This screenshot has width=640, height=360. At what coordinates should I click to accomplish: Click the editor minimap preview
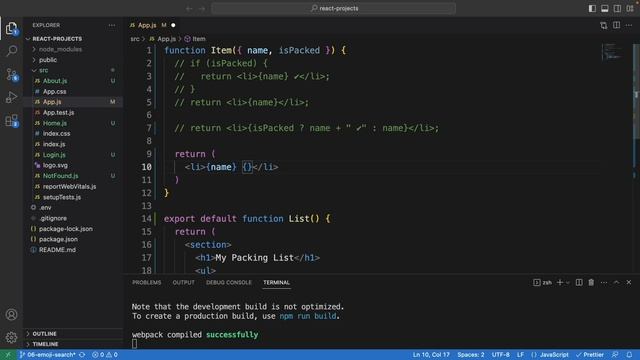click(612, 52)
